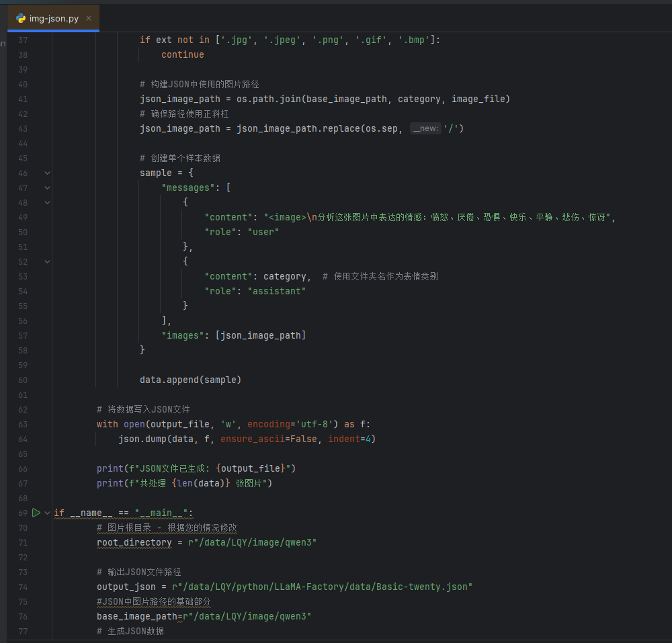Click the comment 生成JSON数据 on line 77
This screenshot has width=672, height=643.
pyautogui.click(x=130, y=631)
